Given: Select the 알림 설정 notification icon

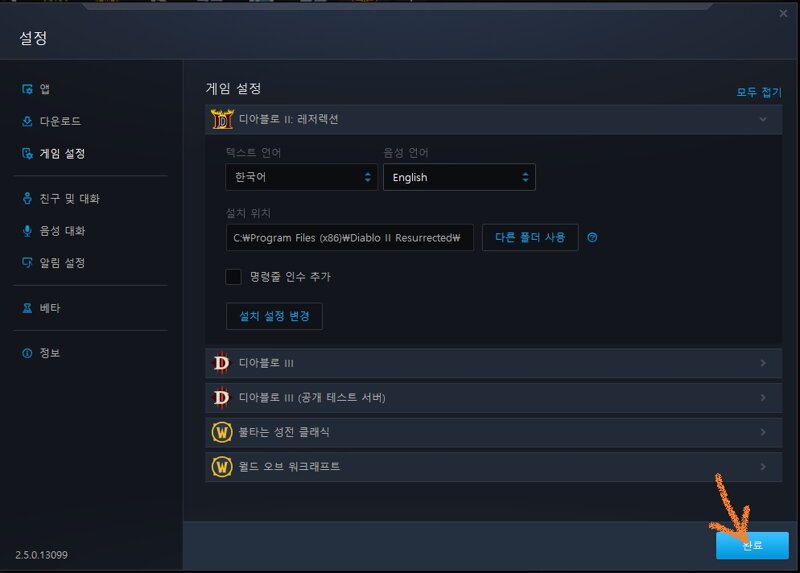Looking at the screenshot, I should 28,262.
